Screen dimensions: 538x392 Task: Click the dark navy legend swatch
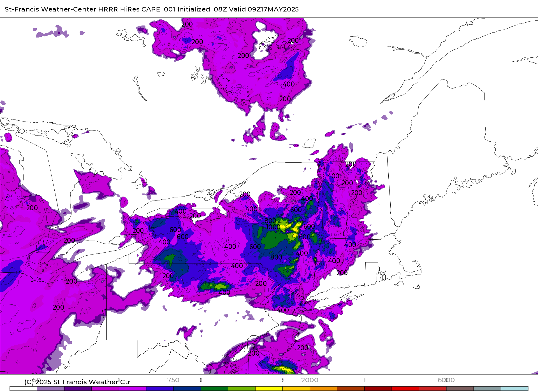pyautogui.click(x=187, y=389)
